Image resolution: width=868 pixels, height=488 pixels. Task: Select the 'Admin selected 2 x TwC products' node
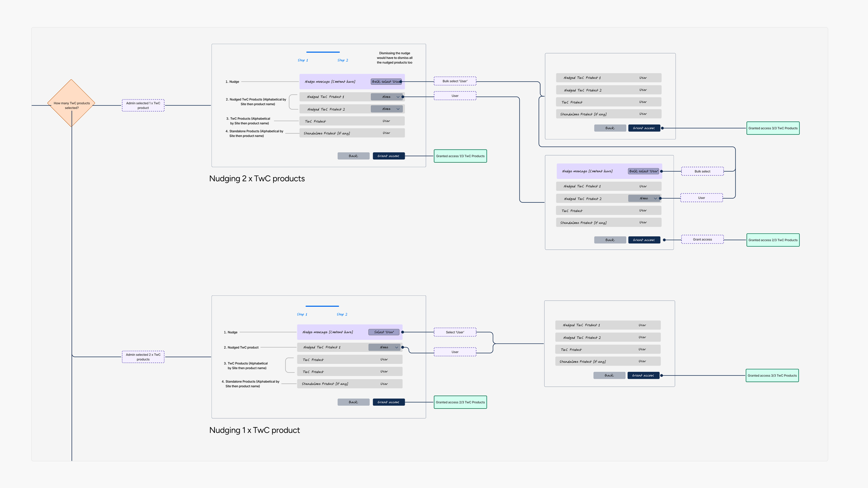[x=143, y=357]
